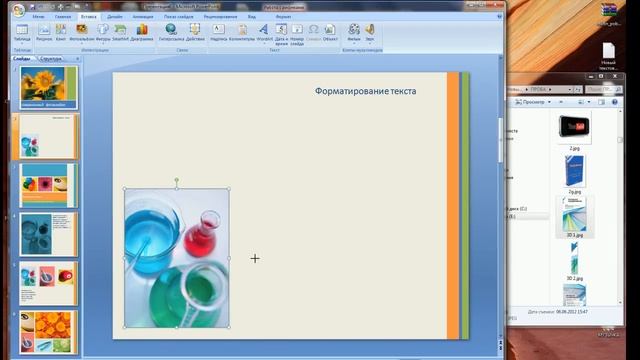The width and height of the screenshot is (640, 360).
Task: Add a Гиперссылка hyperlink
Action: 171,33
